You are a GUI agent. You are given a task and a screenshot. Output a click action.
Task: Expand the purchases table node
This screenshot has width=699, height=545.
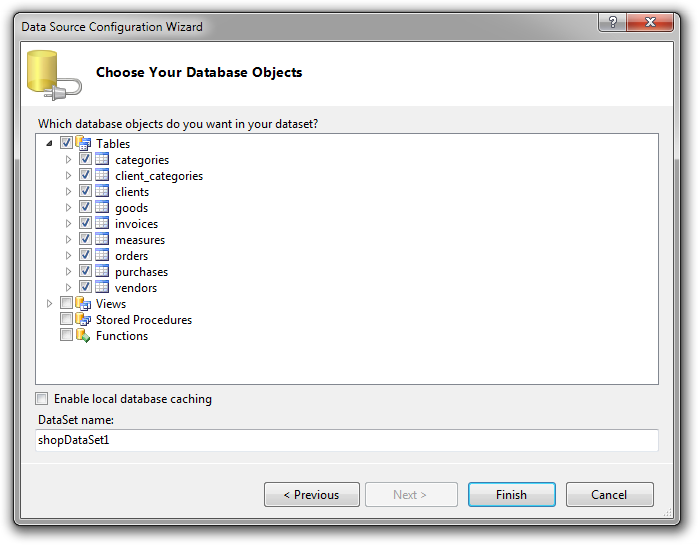pos(68,271)
